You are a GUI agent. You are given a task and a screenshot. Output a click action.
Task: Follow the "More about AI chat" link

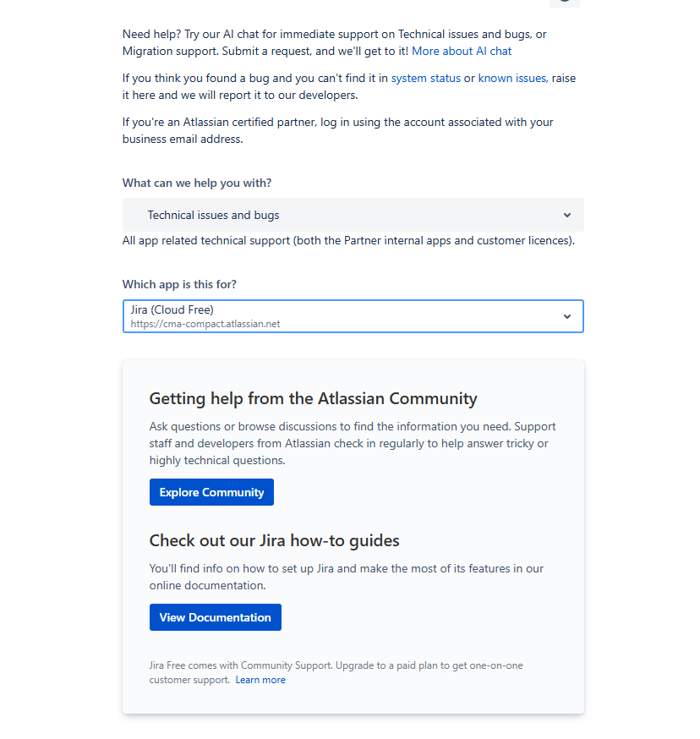tap(462, 51)
